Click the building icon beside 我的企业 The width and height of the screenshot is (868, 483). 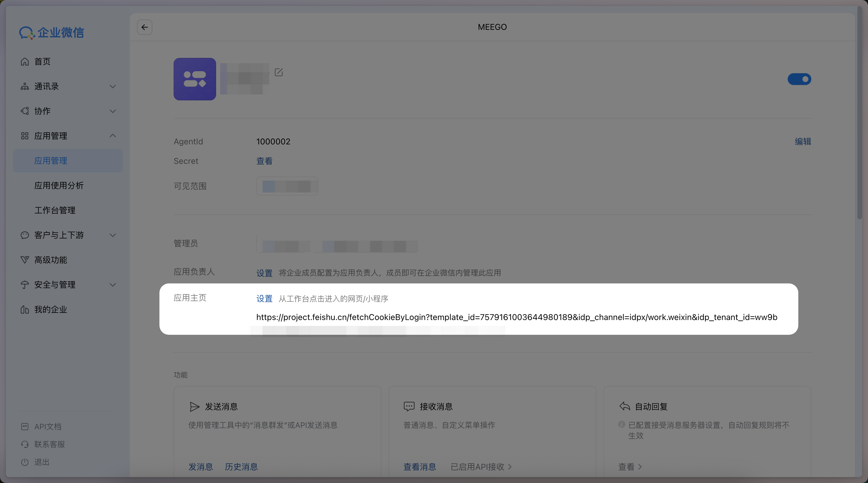coord(25,309)
